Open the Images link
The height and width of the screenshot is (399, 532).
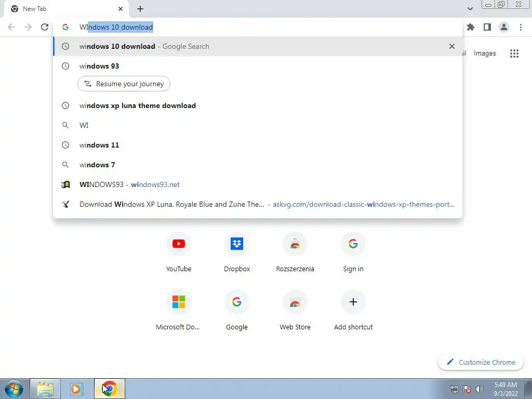[x=485, y=54]
